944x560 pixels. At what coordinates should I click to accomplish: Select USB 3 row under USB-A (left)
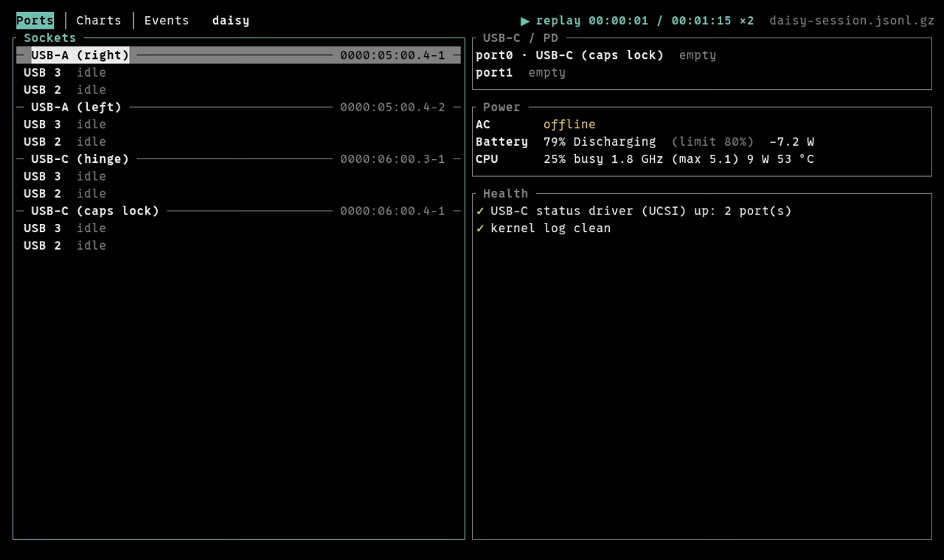point(239,125)
